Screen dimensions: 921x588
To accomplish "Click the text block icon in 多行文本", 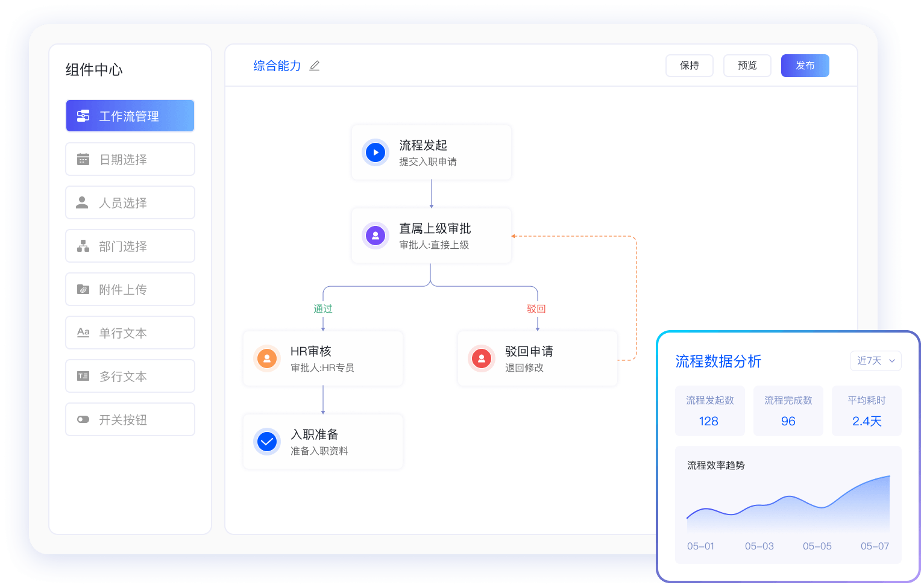I will point(83,376).
